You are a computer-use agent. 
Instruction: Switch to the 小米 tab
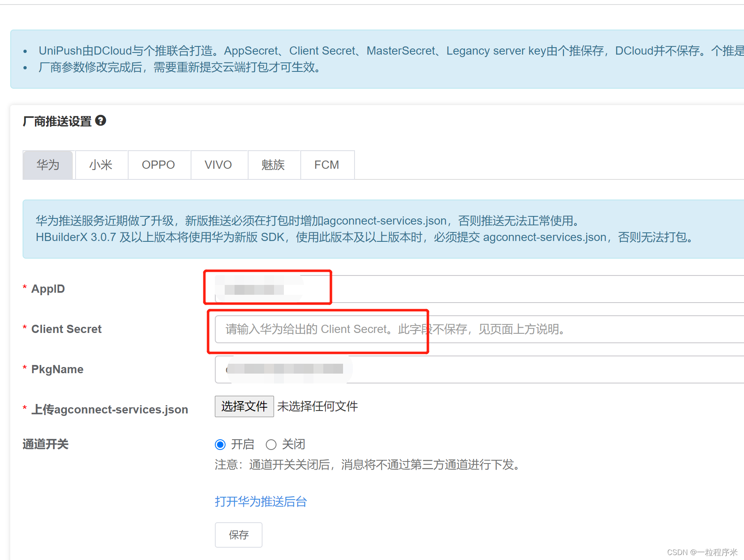point(101,165)
